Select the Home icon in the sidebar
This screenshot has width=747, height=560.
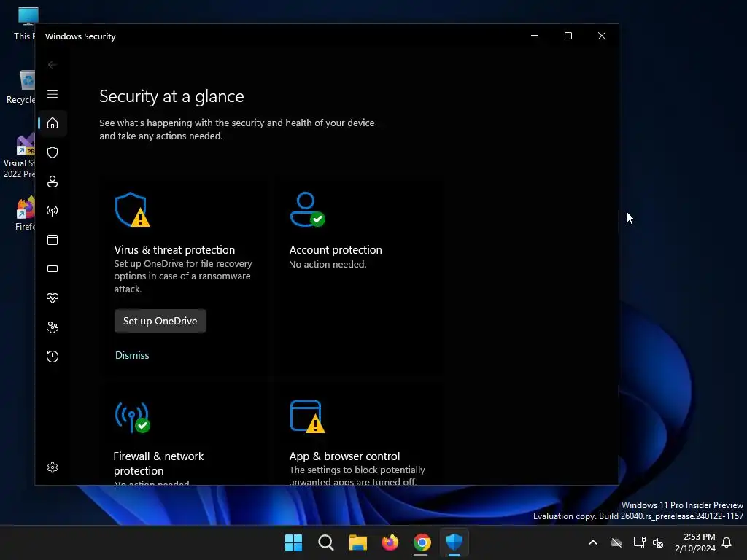53,123
